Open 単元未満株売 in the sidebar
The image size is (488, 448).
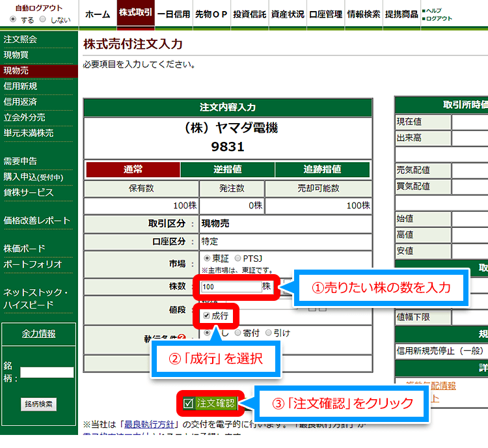(29, 133)
